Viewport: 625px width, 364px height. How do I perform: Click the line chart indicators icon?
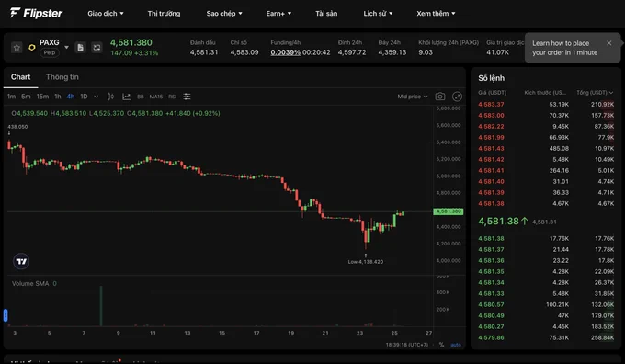[126, 97]
